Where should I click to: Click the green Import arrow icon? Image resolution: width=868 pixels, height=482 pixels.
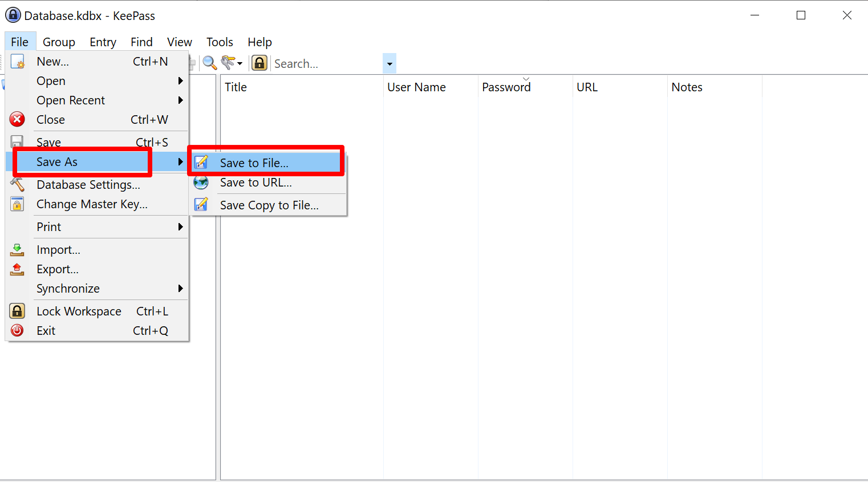[x=17, y=250]
